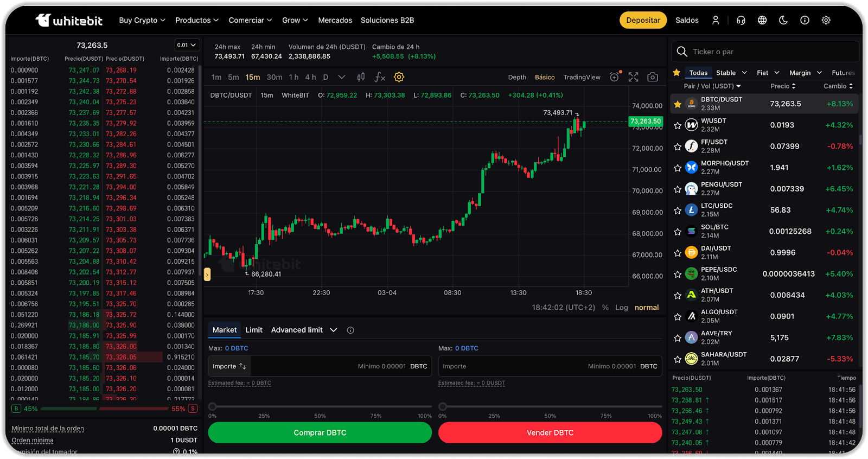
Task: Click the Depositar button
Action: pos(643,20)
